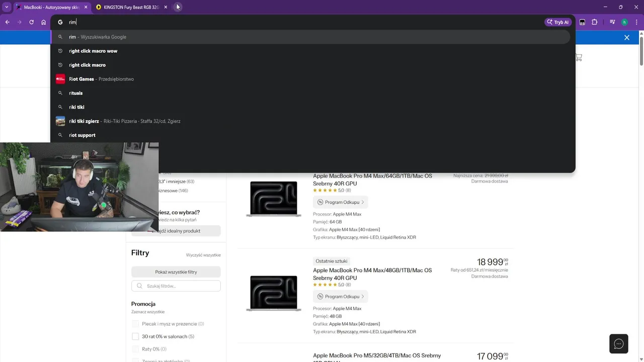Viewport: 644px width, 362px height.
Task: Click the 64GB MacBook Pro product image
Action: pyautogui.click(x=274, y=199)
